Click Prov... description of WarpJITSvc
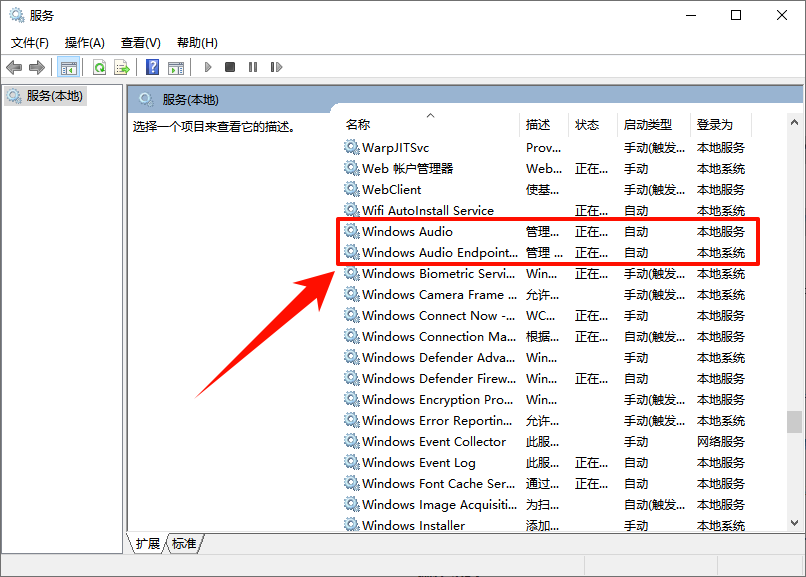This screenshot has height=577, width=806. coord(543,147)
